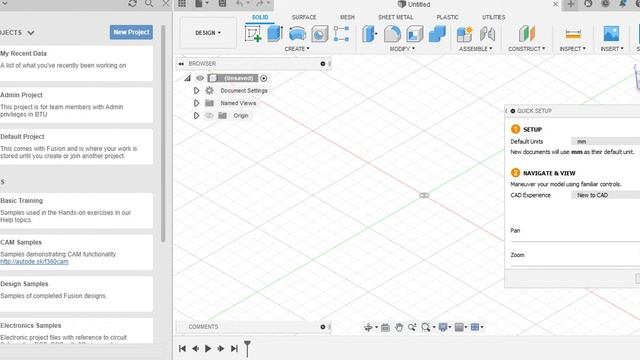Click the Save icon
Image resolution: width=640 pixels, height=360 pixels.
(222, 4)
